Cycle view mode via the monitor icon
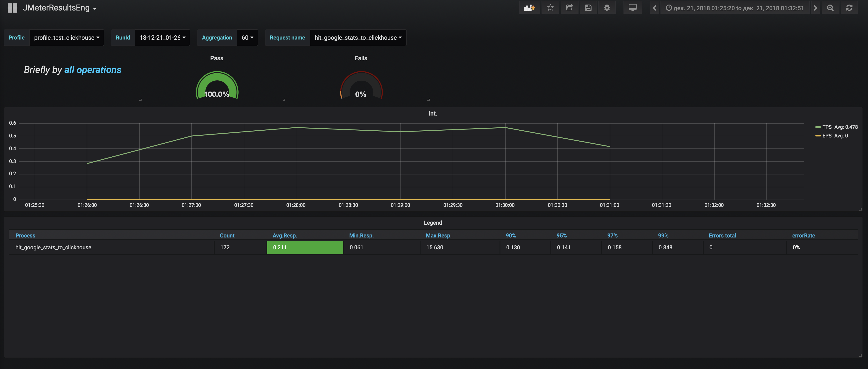The image size is (868, 369). pyautogui.click(x=632, y=8)
